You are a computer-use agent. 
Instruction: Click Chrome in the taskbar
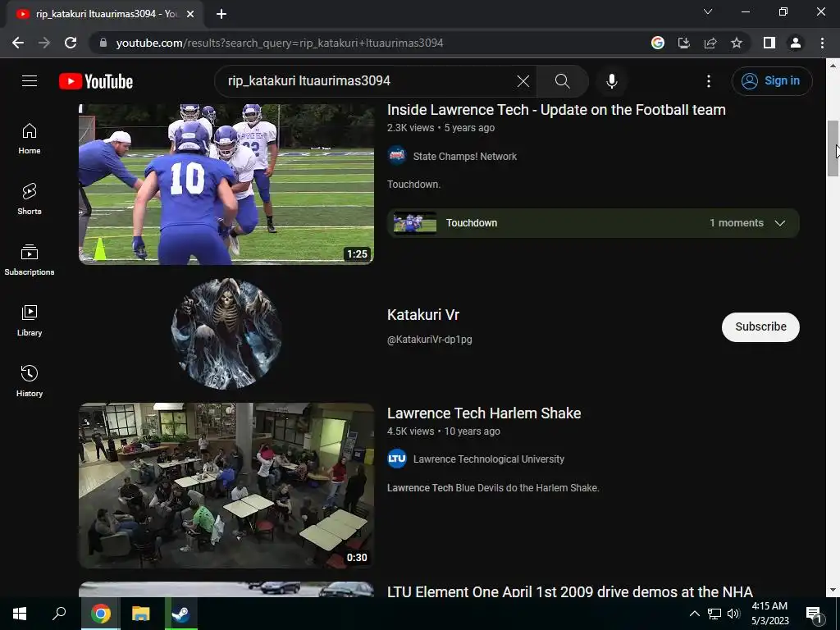(100, 614)
